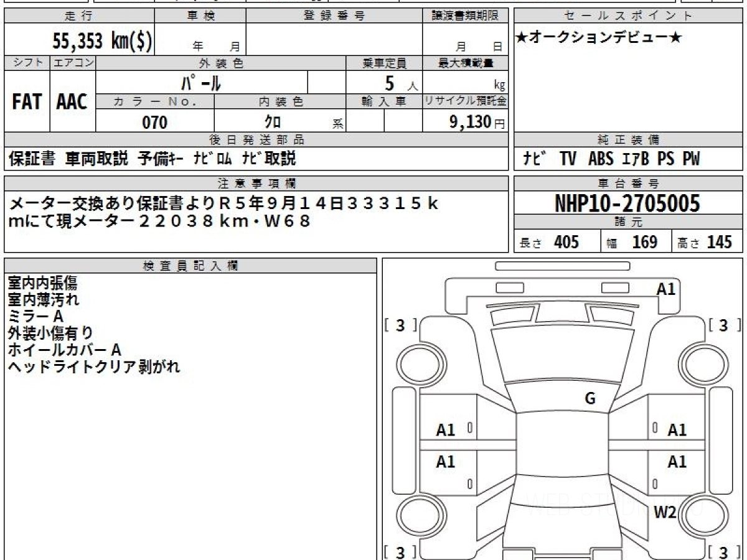
Task: Click the 室内薄汚れ inspector note
Action: (44, 300)
